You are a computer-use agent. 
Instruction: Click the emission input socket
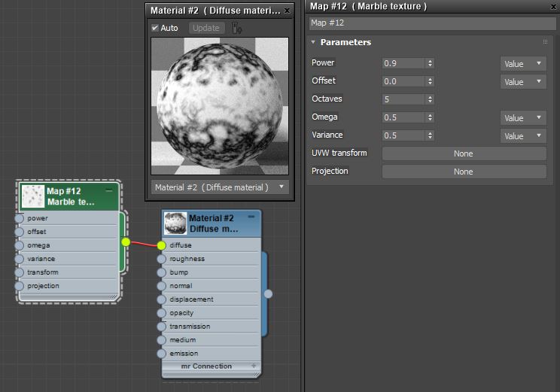coord(161,354)
